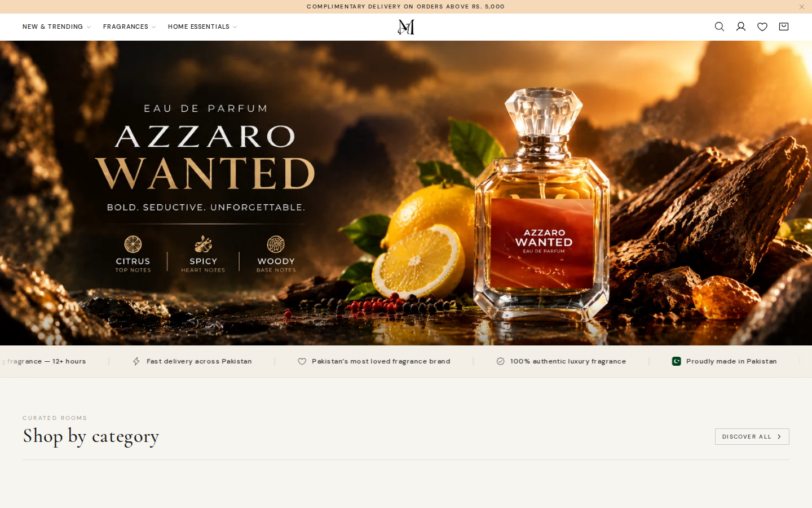Open the wishlist heart icon in header
The image size is (812, 508).
pos(762,27)
